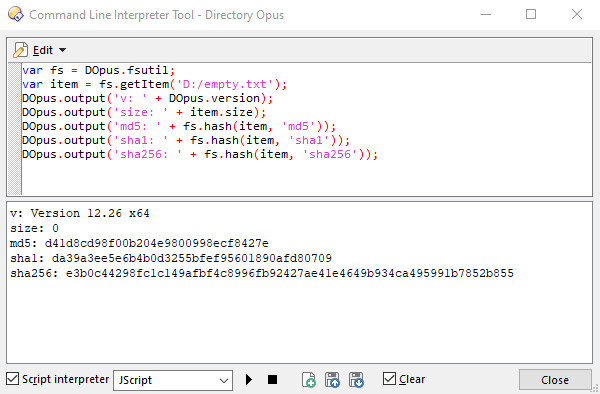The height and width of the screenshot is (394, 600).
Task: Open the JScript language dropdown
Action: click(x=173, y=380)
